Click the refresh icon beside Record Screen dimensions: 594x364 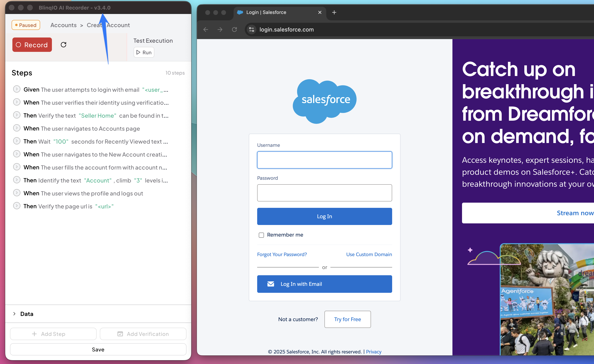[63, 45]
